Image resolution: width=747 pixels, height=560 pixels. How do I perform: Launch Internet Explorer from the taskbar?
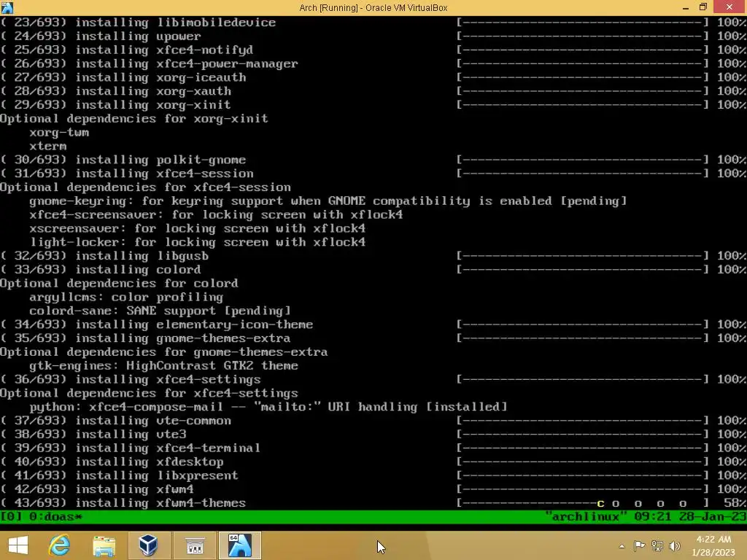(60, 545)
